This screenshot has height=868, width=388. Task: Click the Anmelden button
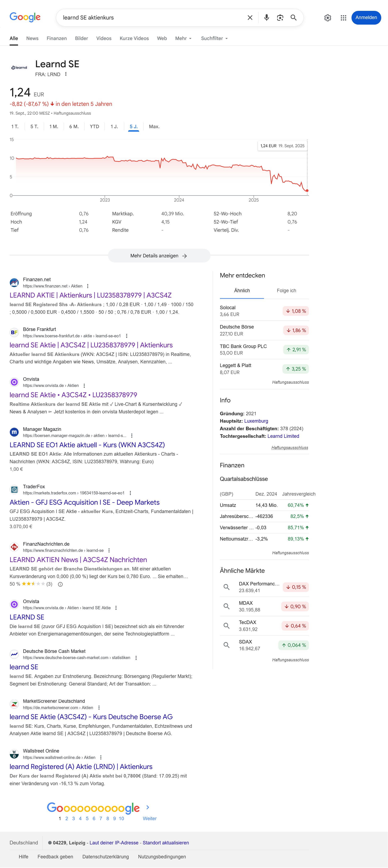click(366, 17)
